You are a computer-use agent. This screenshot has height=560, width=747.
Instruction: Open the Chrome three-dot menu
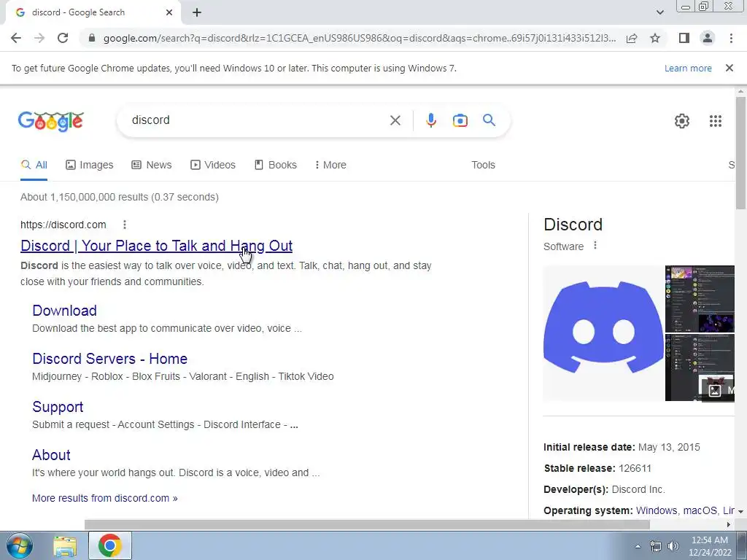[731, 38]
